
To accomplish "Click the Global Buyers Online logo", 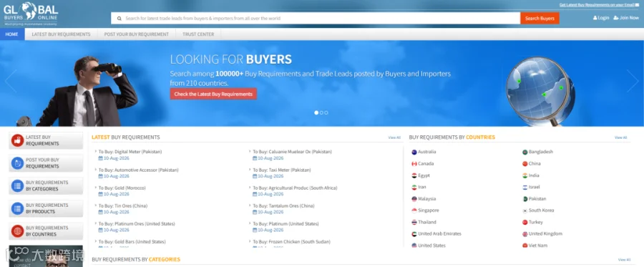I will [31, 14].
